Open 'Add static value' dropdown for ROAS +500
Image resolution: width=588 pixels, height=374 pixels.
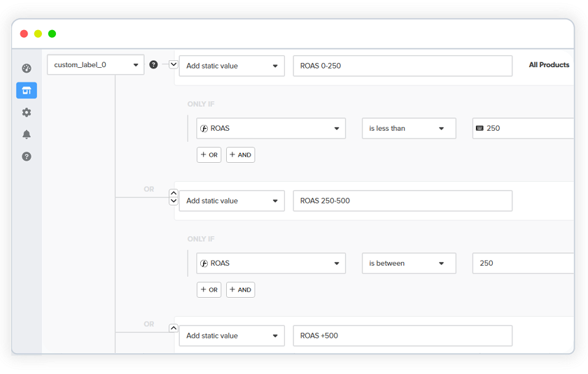click(x=232, y=336)
